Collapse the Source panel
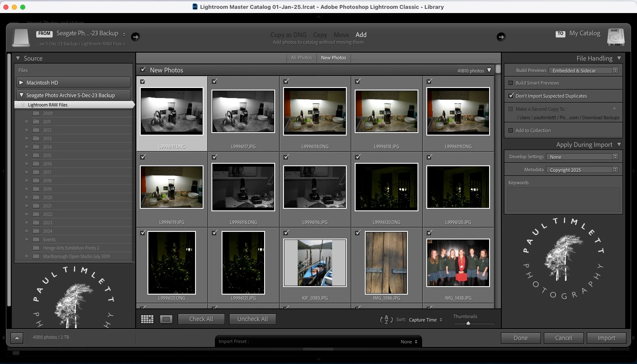637x364 pixels. [18, 58]
